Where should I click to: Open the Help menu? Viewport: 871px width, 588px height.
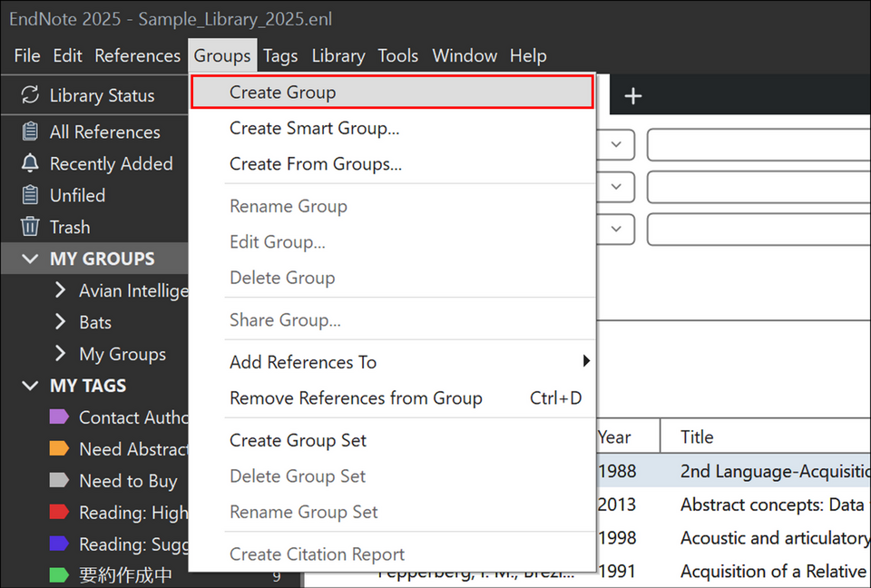tap(528, 55)
